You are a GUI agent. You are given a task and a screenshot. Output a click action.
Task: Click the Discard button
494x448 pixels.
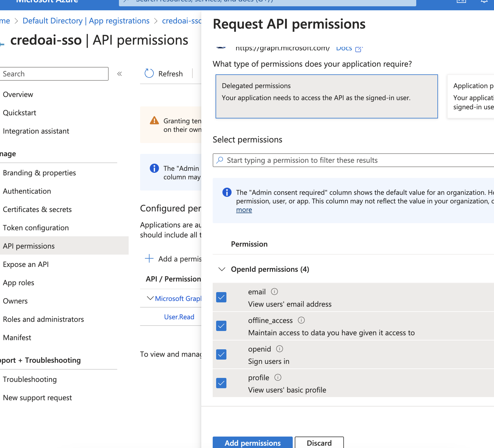tap(319, 443)
